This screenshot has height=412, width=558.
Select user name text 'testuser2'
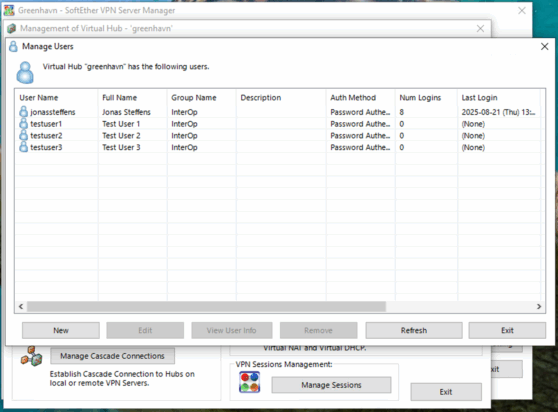46,136
